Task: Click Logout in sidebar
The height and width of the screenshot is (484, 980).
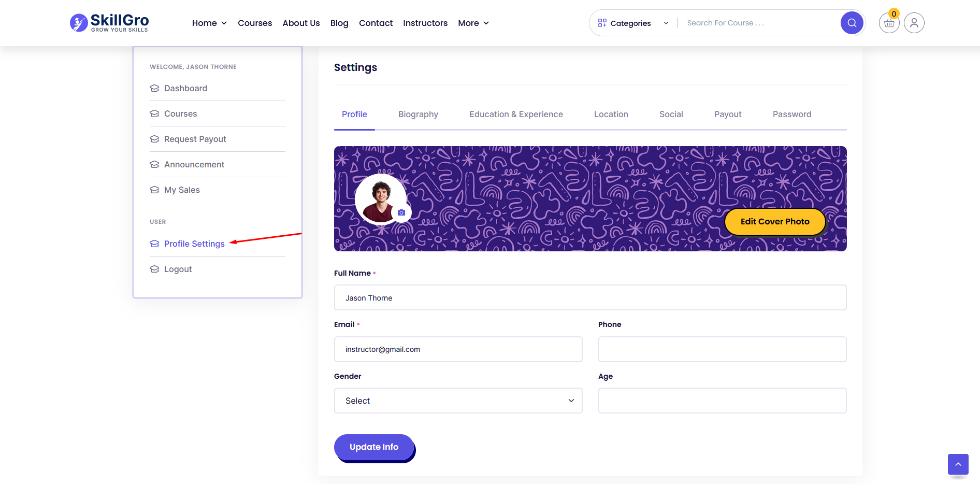Action: [178, 269]
